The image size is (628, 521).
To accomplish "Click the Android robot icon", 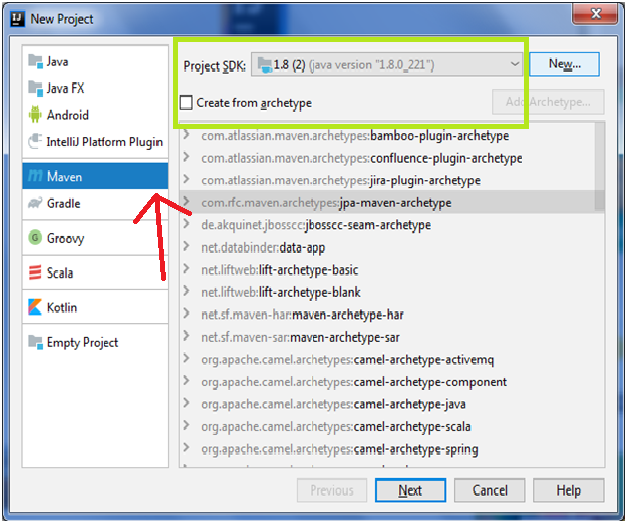I will pyautogui.click(x=35, y=115).
